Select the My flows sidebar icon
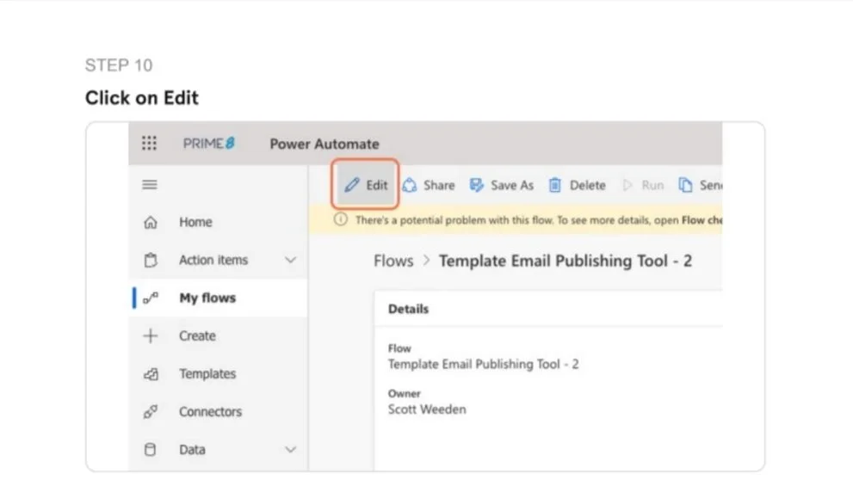The height and width of the screenshot is (504, 853). click(151, 298)
